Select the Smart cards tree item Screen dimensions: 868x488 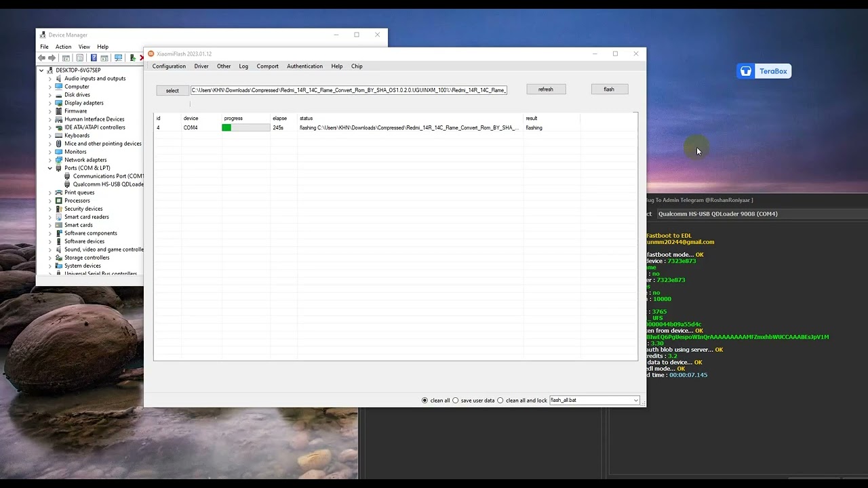click(79, 225)
